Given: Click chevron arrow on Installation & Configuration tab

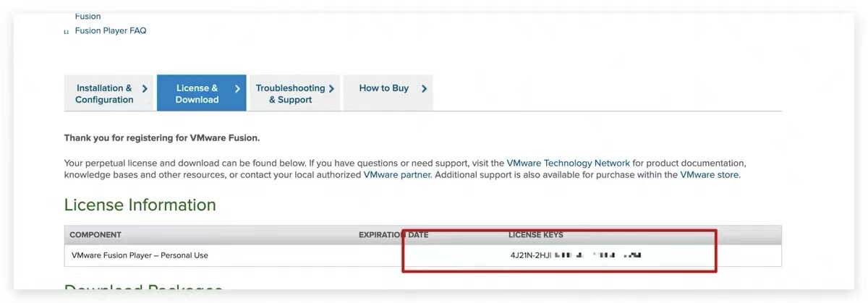Looking at the screenshot, I should pos(145,88).
